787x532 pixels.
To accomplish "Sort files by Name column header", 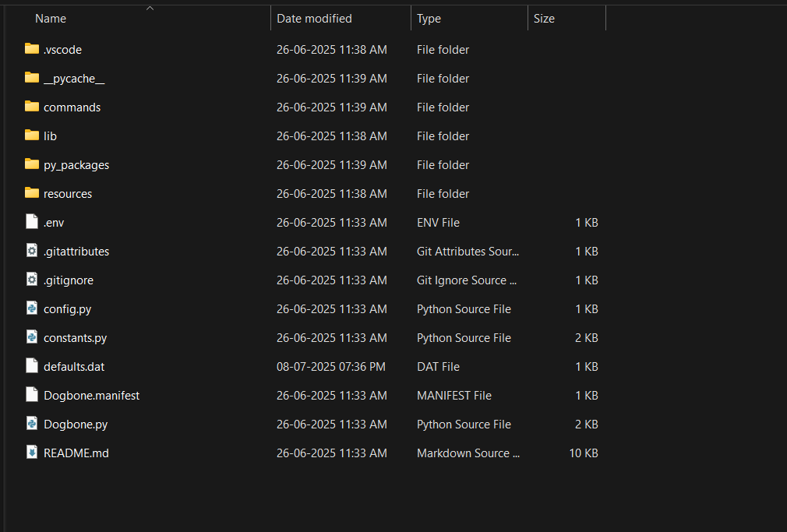I will (51, 19).
